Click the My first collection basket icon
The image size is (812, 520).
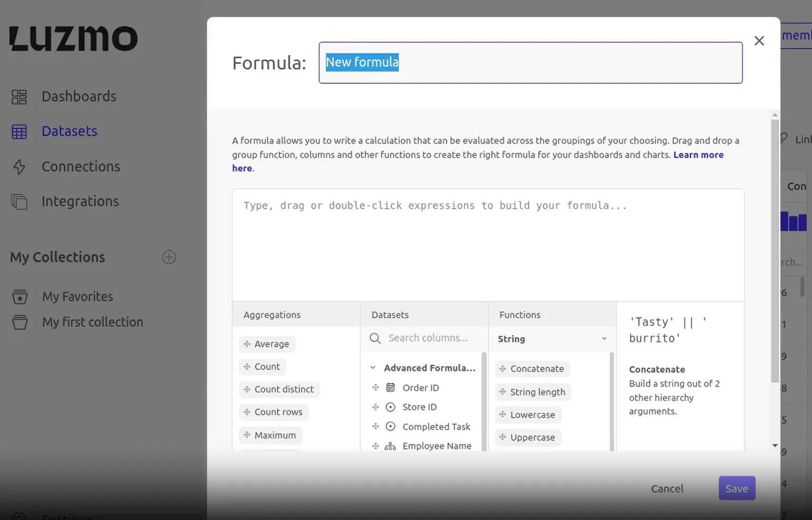click(x=20, y=322)
